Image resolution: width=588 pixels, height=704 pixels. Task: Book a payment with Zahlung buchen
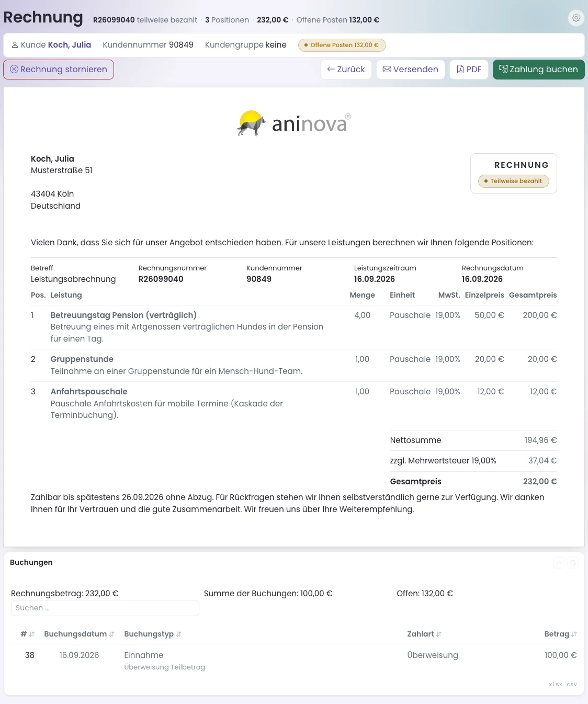tap(539, 70)
